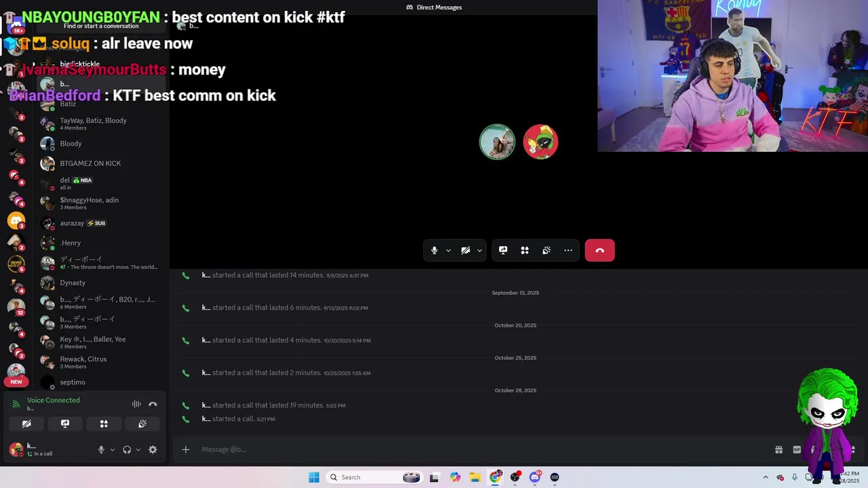The height and width of the screenshot is (488, 868).
Task: Turn on camera in the call controls bar
Action: 465,250
